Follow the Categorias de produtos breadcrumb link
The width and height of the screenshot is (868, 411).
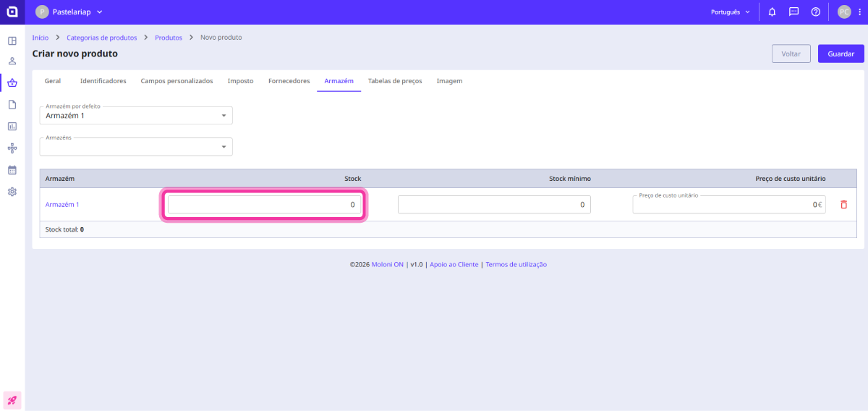click(101, 37)
